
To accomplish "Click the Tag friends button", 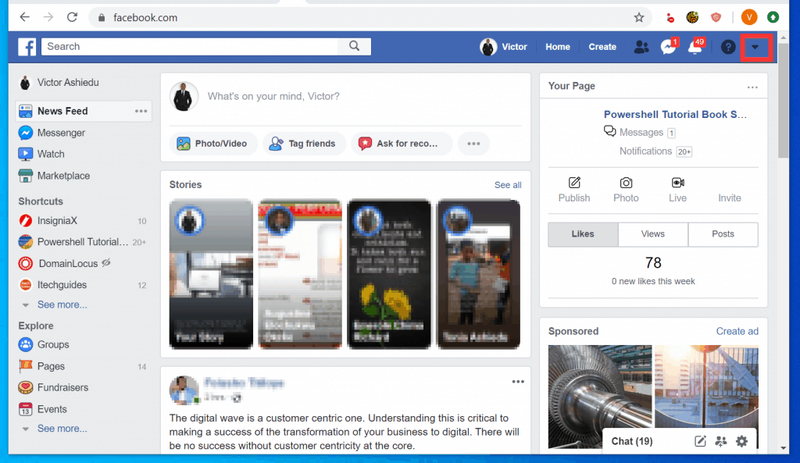I will click(x=304, y=143).
